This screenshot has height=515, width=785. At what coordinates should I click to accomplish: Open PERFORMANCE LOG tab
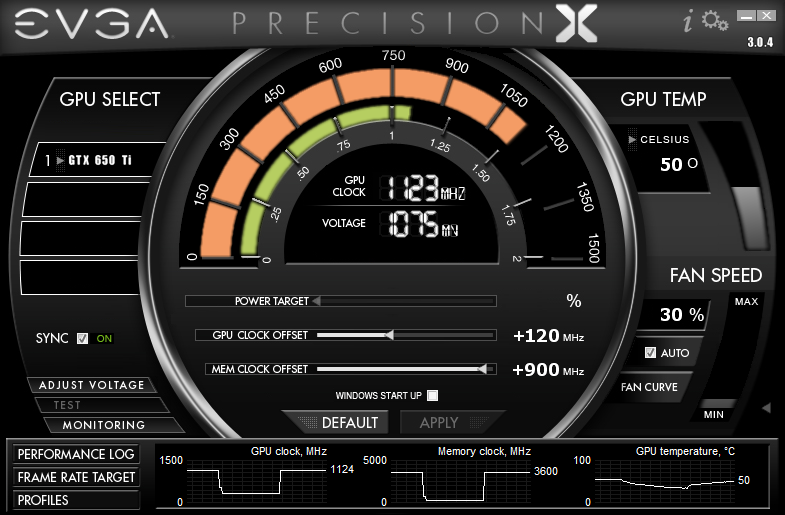[76, 454]
